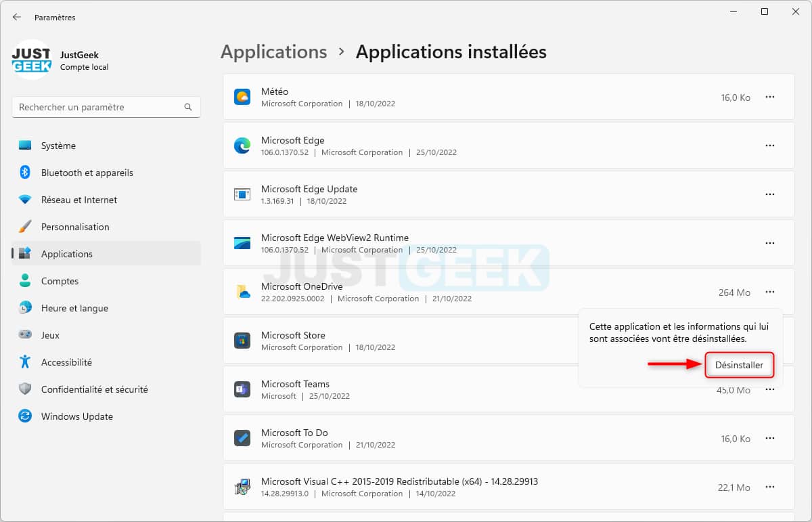Go back using the arrow beside Paramètres
The height and width of the screenshot is (522, 812).
click(x=17, y=18)
